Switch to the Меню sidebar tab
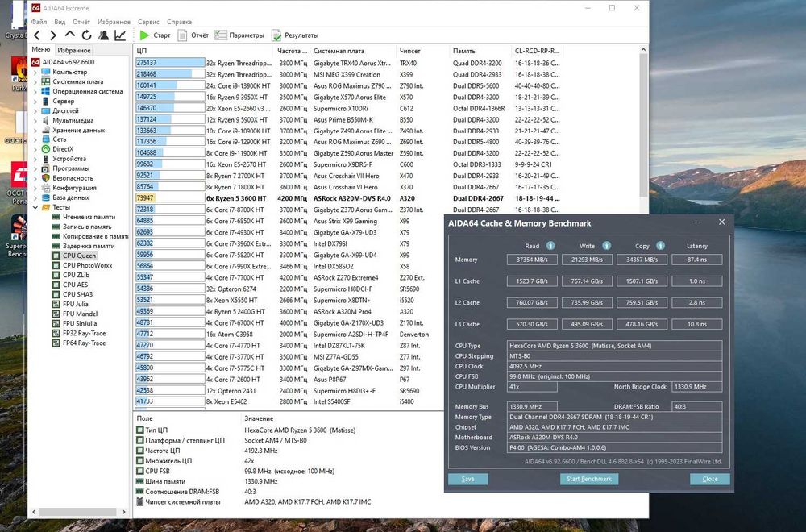Image resolution: width=806 pixels, height=532 pixels. [41, 49]
